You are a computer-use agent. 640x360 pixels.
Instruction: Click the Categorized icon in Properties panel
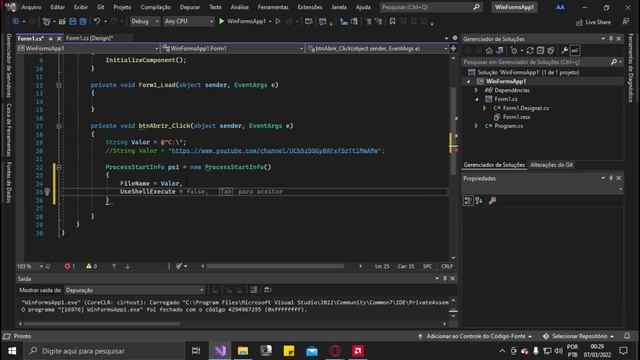click(468, 200)
